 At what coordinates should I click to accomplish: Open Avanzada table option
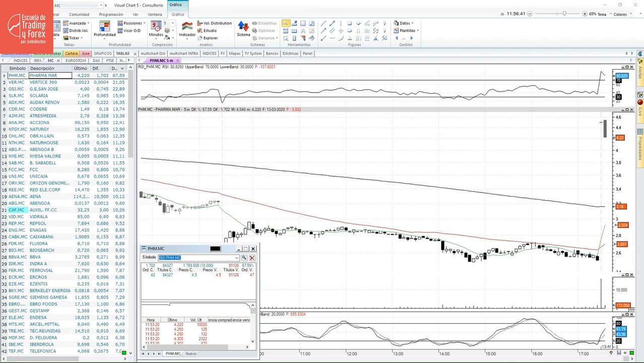click(76, 23)
